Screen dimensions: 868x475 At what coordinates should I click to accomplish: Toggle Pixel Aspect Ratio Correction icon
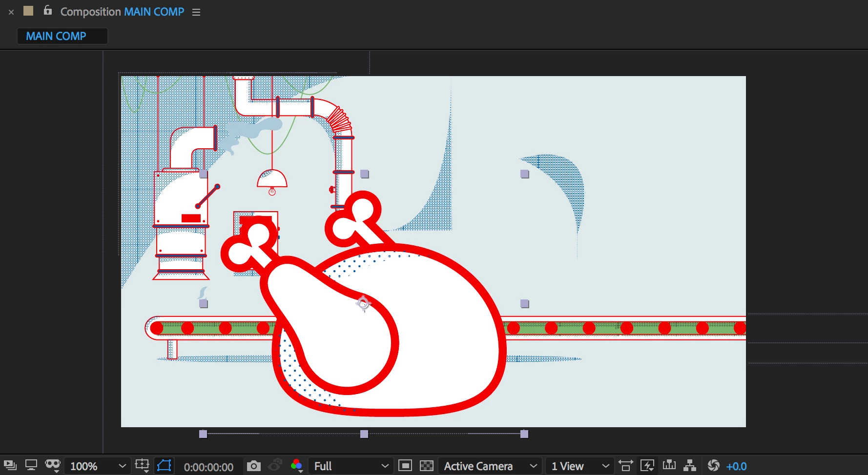625,466
